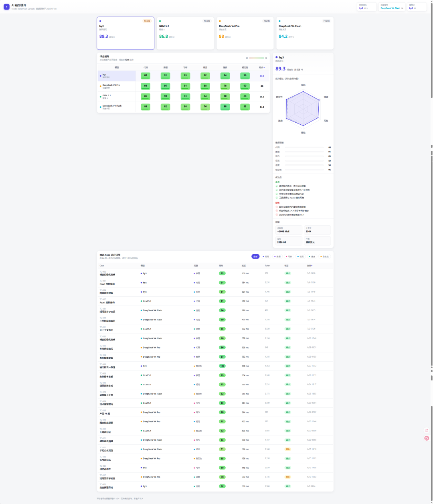Click the score color legend gradient bar
This screenshot has width=433, height=504.
257,58
